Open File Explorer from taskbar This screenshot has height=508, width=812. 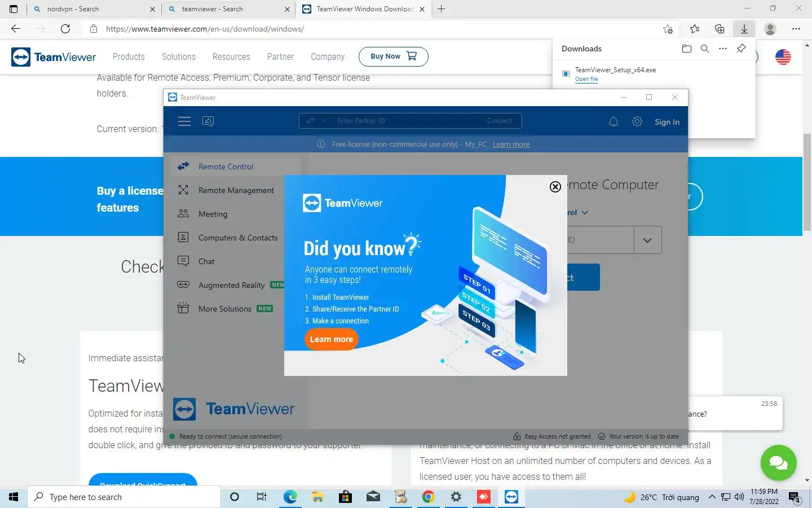(317, 497)
